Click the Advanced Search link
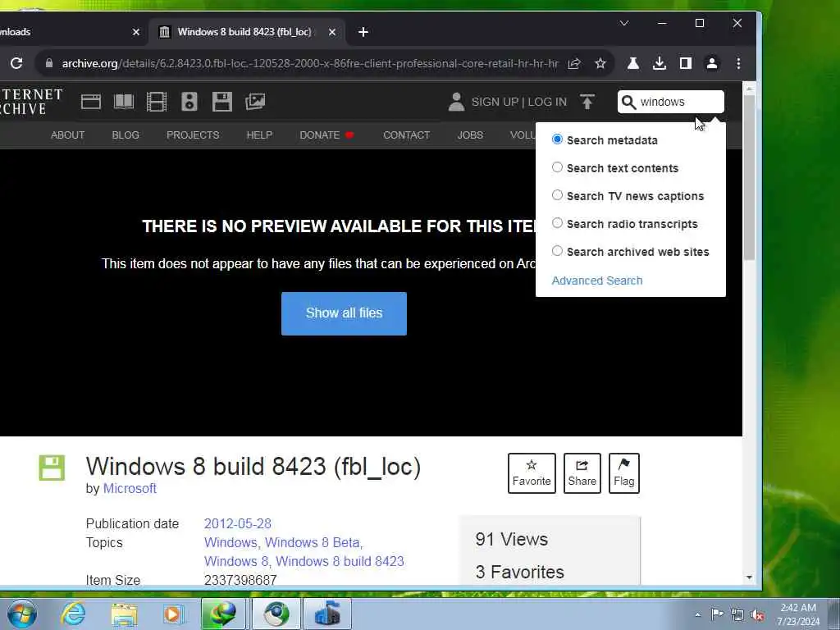The image size is (840, 630). coord(597,281)
